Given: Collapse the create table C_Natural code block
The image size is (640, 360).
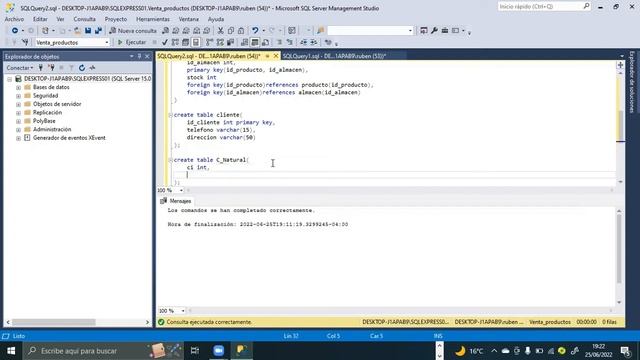Looking at the screenshot, I should point(171,160).
